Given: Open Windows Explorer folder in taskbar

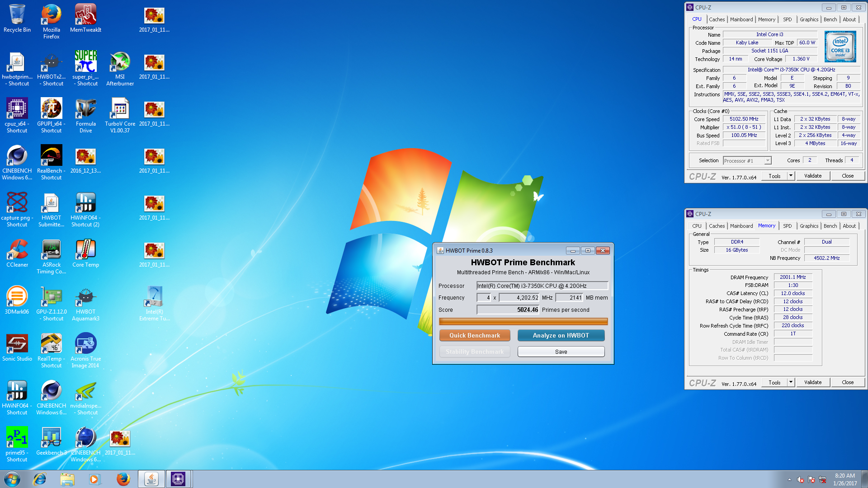Looking at the screenshot, I should point(67,479).
